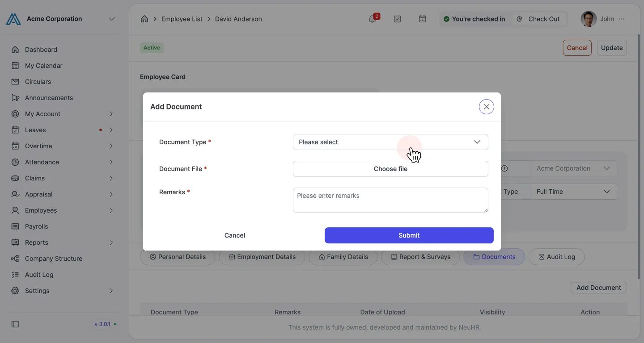
Task: Expand the My Account submenu chevron
Action: click(x=111, y=114)
